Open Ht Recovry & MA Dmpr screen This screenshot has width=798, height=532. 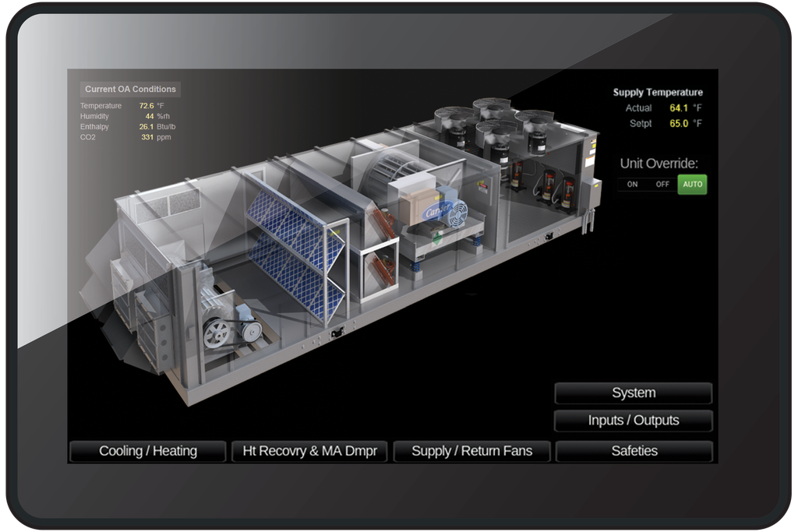(309, 451)
